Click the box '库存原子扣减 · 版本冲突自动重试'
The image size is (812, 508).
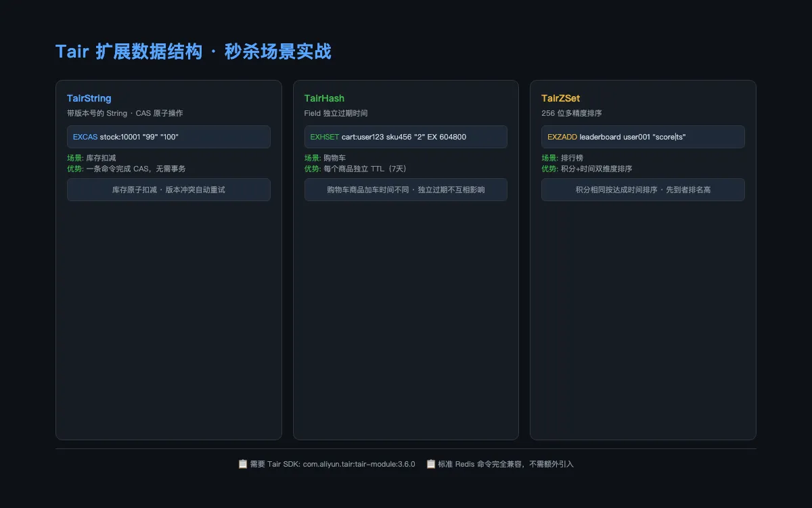pos(168,190)
